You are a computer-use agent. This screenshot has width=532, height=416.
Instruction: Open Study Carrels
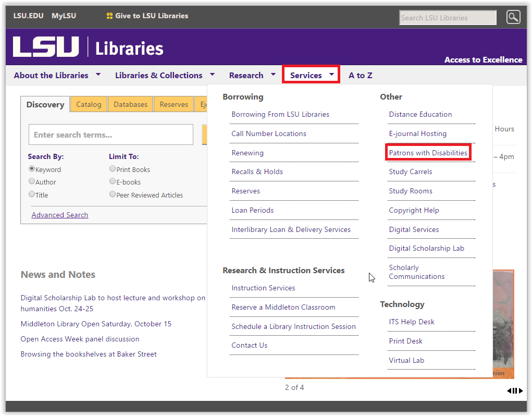(x=411, y=172)
